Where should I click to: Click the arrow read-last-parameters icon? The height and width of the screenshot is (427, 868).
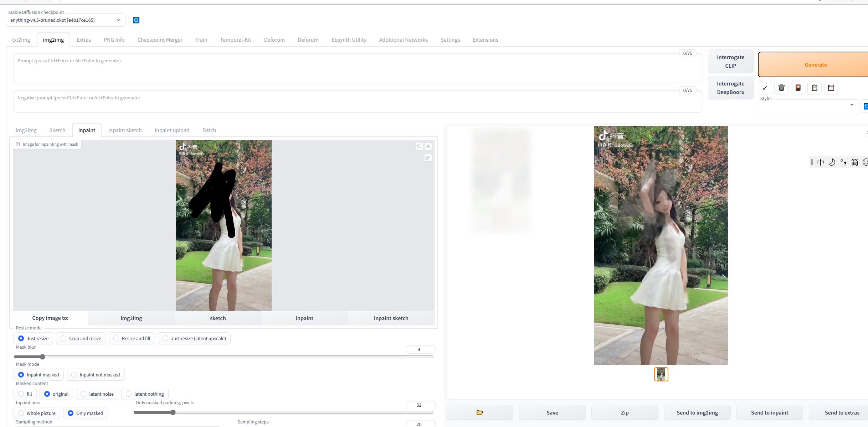pyautogui.click(x=765, y=88)
